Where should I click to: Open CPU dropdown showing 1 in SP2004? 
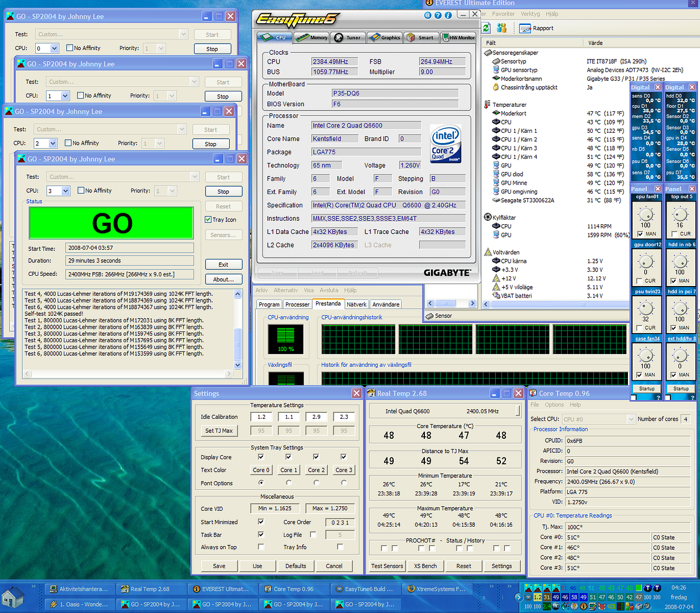coord(65,96)
